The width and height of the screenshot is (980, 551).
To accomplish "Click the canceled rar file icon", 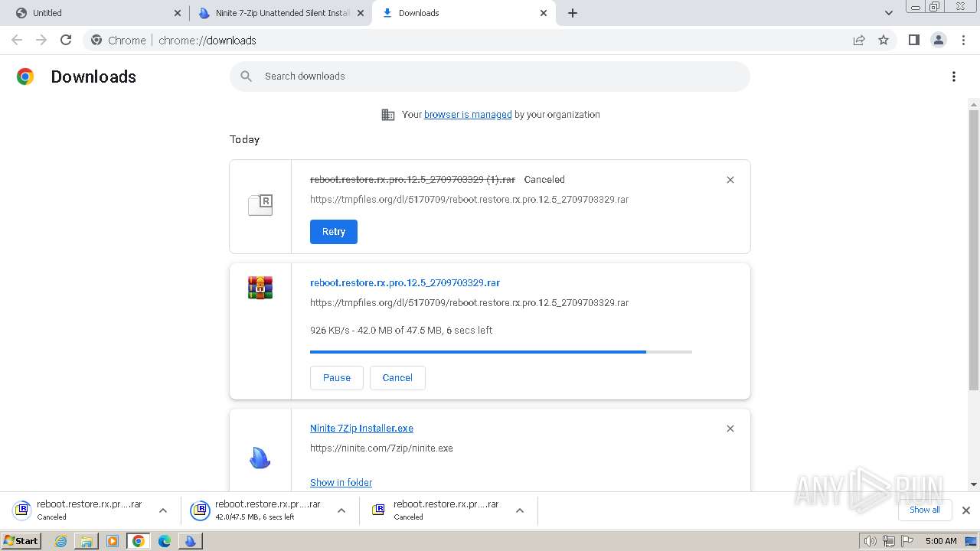I will click(260, 204).
